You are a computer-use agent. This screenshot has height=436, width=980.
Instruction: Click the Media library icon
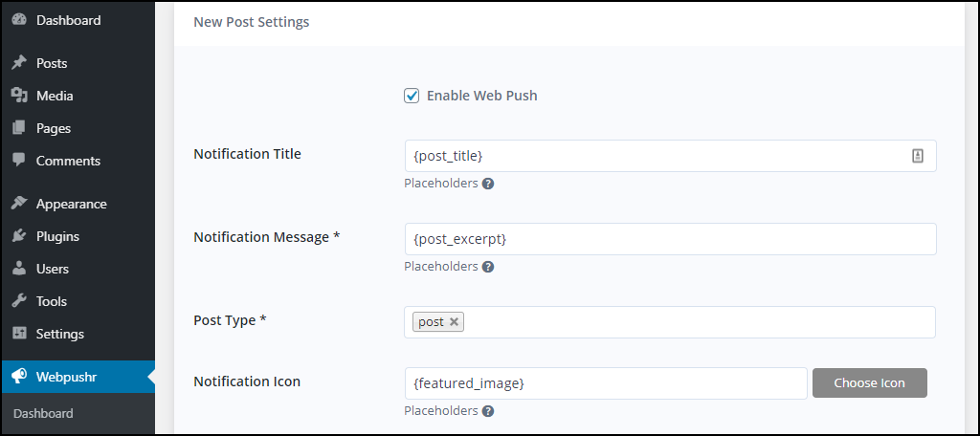click(x=19, y=96)
